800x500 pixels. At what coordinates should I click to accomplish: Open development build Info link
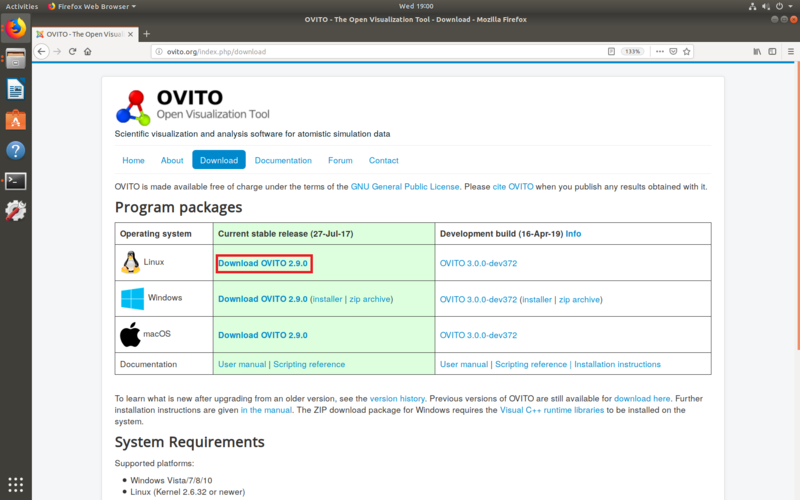(x=573, y=234)
